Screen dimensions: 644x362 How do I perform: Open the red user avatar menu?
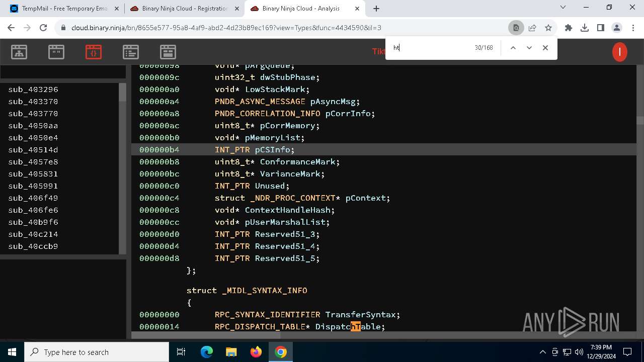pyautogui.click(x=620, y=52)
